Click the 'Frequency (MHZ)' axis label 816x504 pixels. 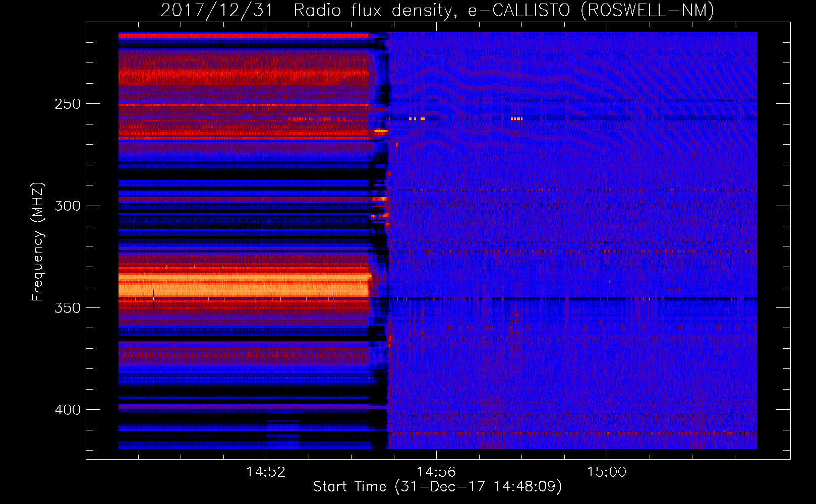(37, 241)
